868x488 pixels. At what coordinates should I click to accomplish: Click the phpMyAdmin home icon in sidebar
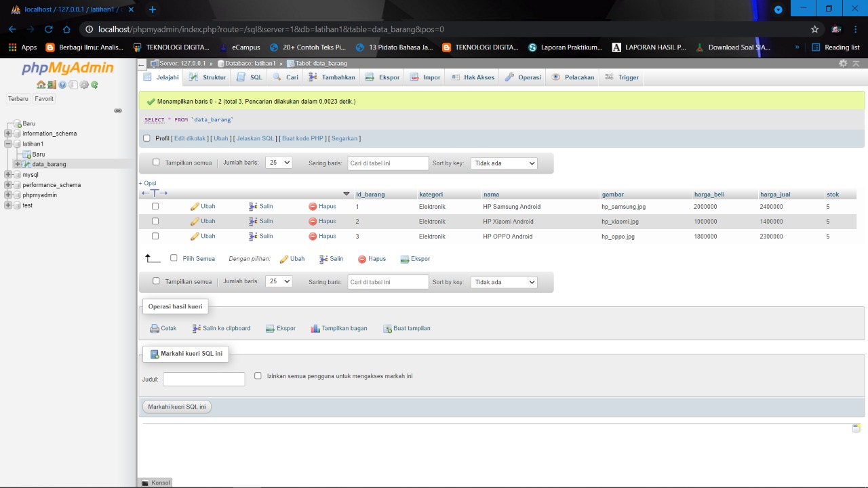(x=41, y=85)
